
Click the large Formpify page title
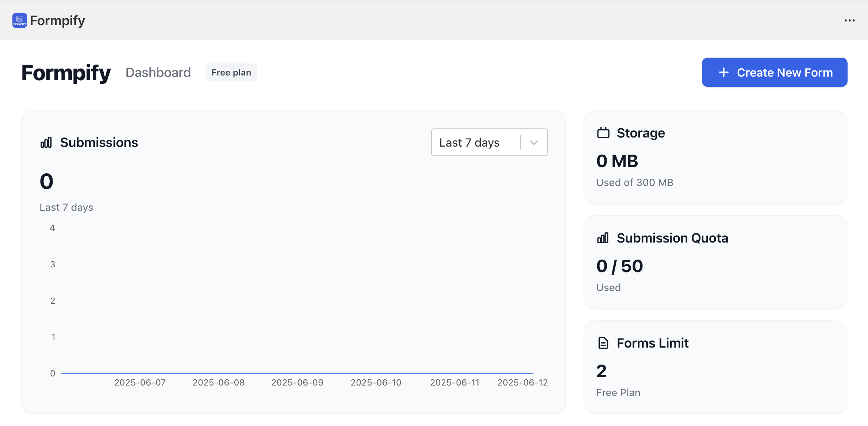click(66, 73)
